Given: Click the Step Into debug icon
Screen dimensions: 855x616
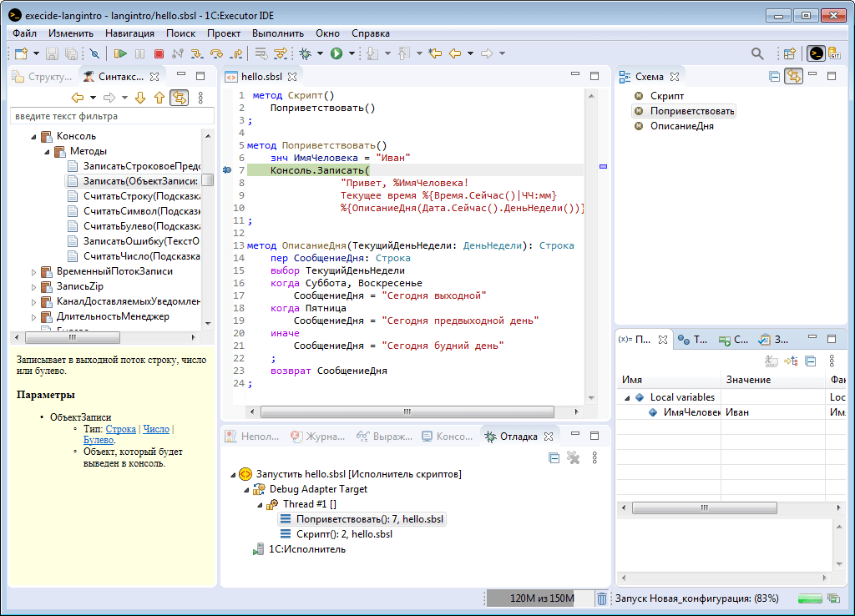Looking at the screenshot, I should [x=197, y=53].
